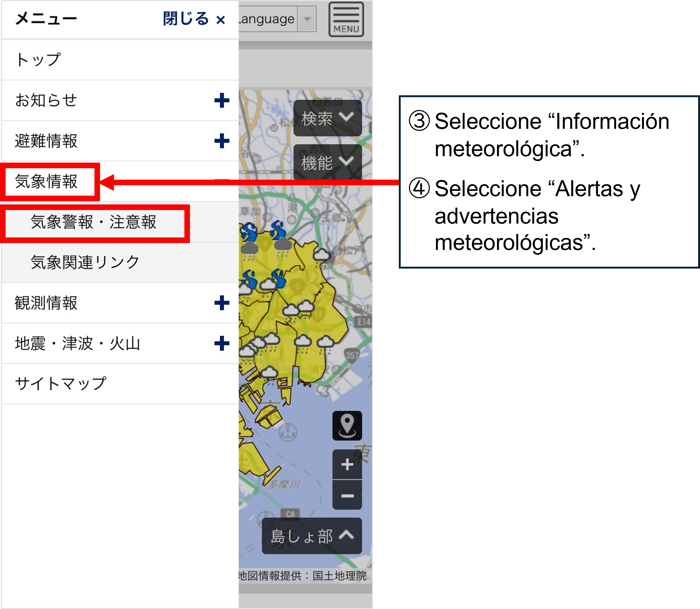Close the menu with 閉じる ×
The image size is (700, 609).
pos(194,19)
